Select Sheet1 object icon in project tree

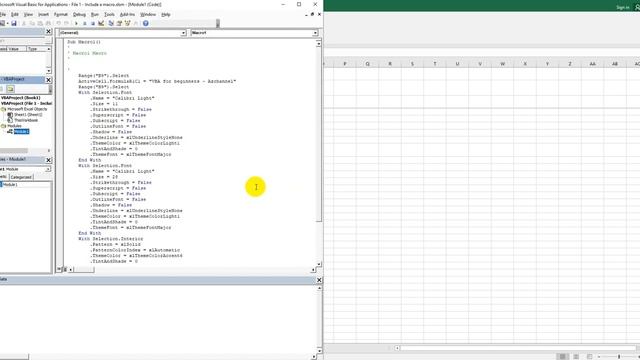[x=10, y=115]
